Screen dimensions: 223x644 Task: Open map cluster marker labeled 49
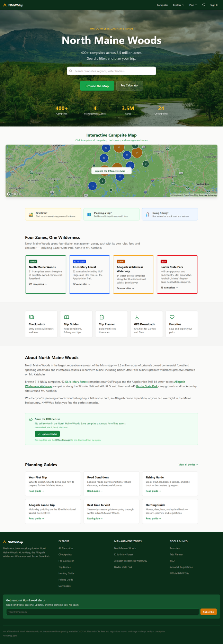(119, 147)
